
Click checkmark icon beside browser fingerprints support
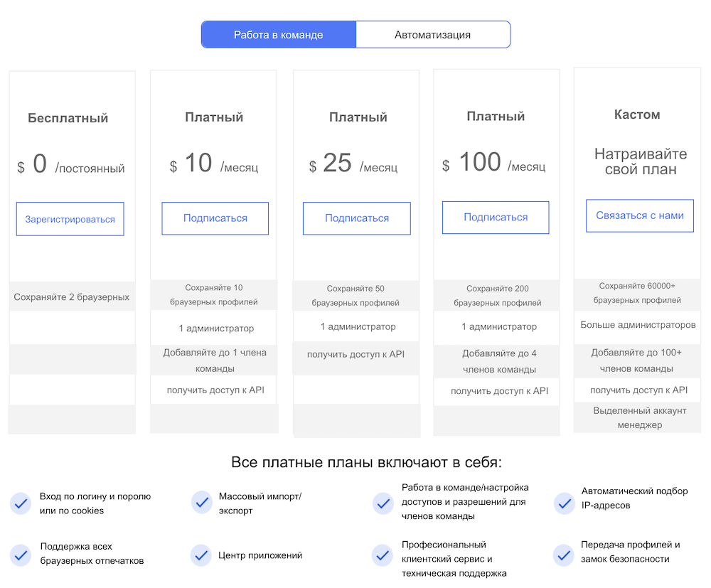pyautogui.click(x=21, y=555)
